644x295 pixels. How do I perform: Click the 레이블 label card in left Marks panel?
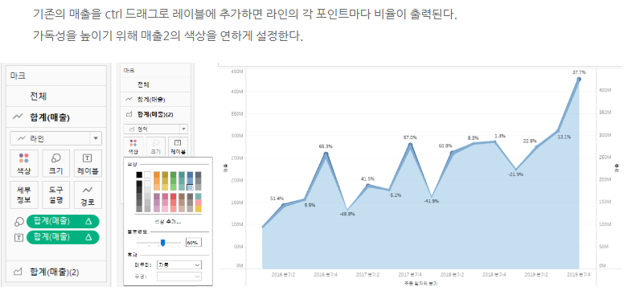pos(88,163)
